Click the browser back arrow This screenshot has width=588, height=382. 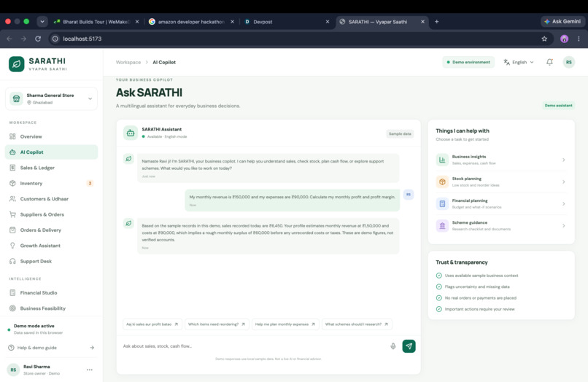pyautogui.click(x=9, y=39)
